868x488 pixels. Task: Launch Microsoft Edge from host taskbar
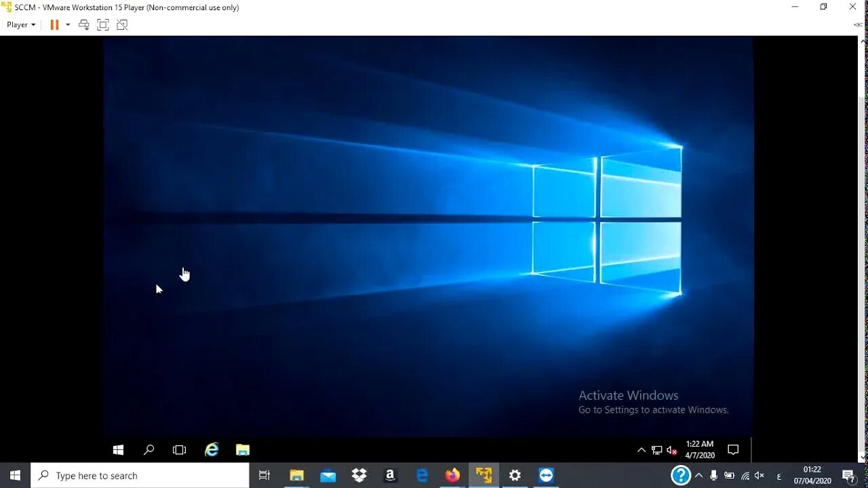pos(422,475)
